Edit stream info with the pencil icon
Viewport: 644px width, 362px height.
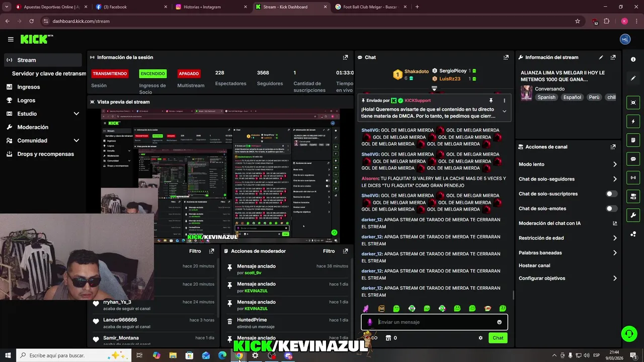(x=601, y=57)
